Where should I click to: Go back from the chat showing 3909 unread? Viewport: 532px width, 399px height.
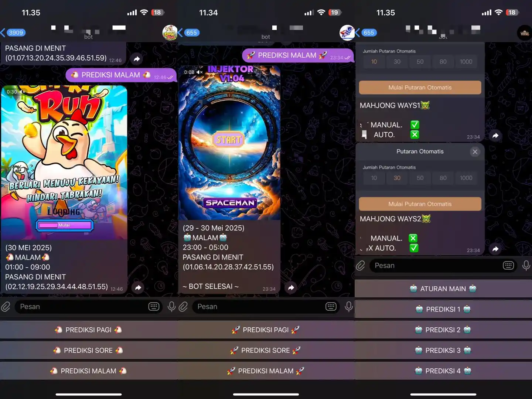[13, 33]
